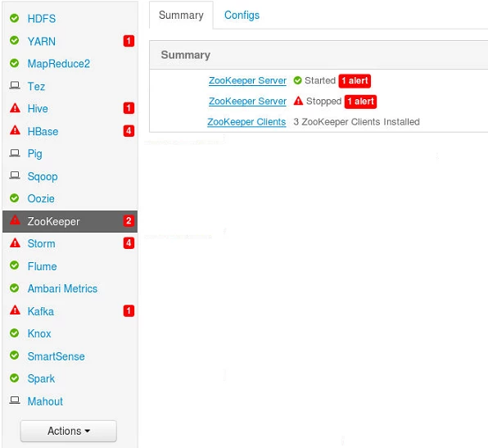Select the ZooKeeper service entry
Screen dimensions: 488x448
click(x=70, y=221)
